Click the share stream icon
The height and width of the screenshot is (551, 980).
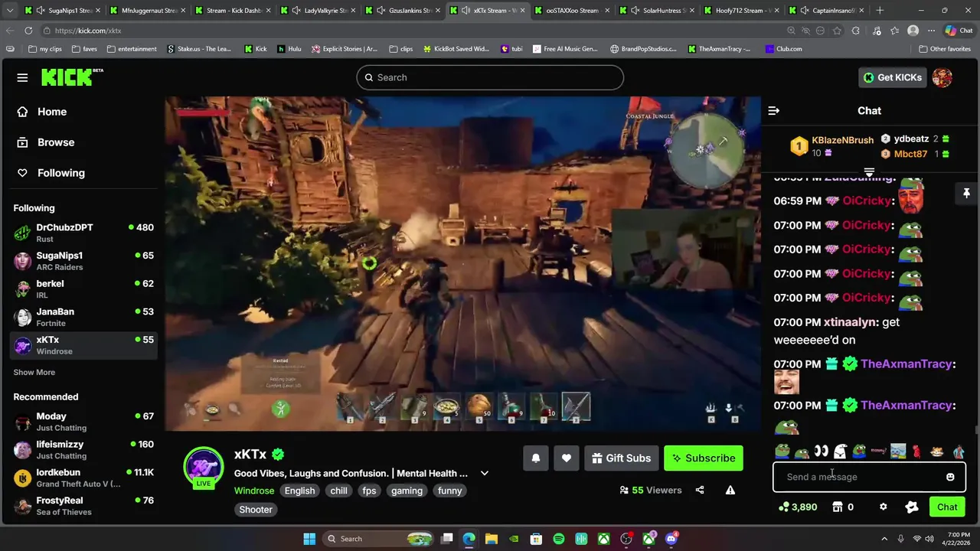[700, 490]
